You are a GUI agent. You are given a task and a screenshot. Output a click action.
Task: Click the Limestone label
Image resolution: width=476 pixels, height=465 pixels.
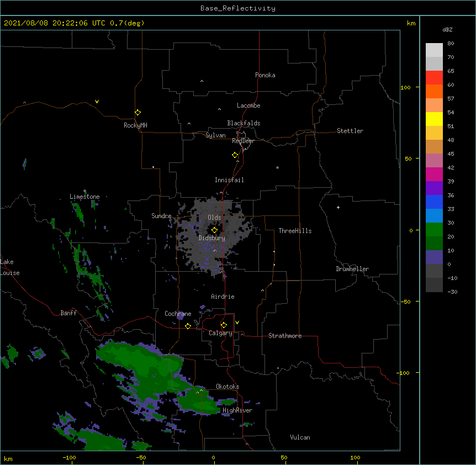(84, 197)
